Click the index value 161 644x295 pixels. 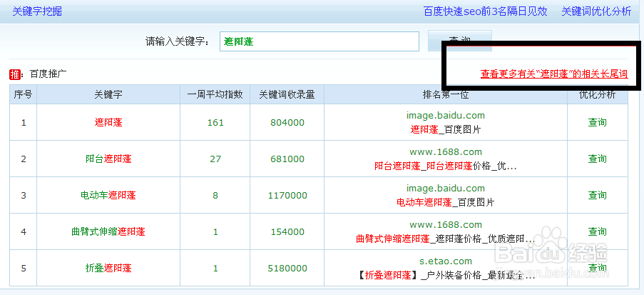point(215,123)
